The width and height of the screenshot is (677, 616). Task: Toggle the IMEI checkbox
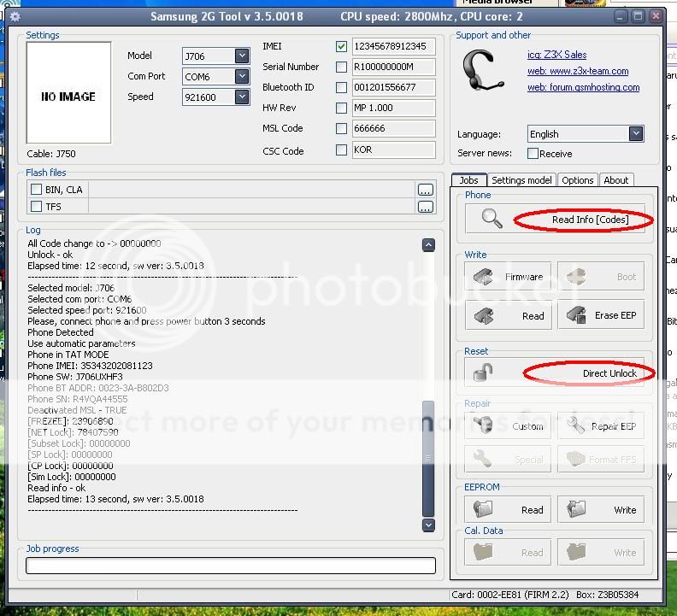click(341, 46)
